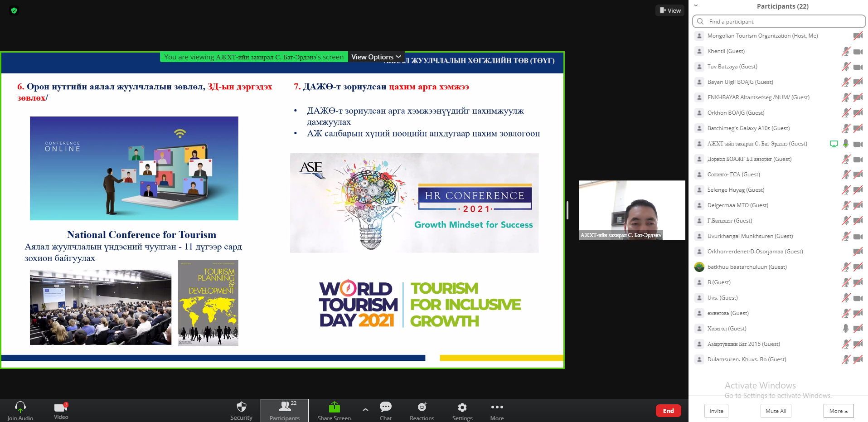Viewport: 868px width, 422px height.
Task: Click the Share Screen icon
Action: tap(334, 407)
